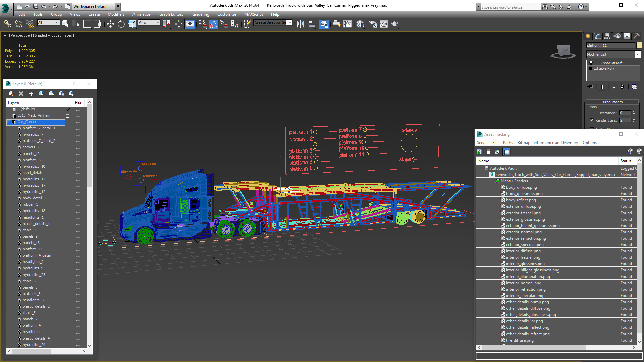The width and height of the screenshot is (644, 362).
Task: Open Render Setup dialog
Action: (373, 24)
